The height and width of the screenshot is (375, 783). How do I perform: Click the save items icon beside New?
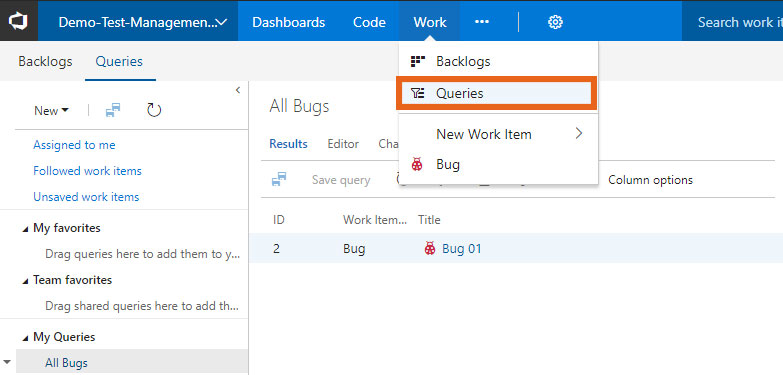pos(113,110)
